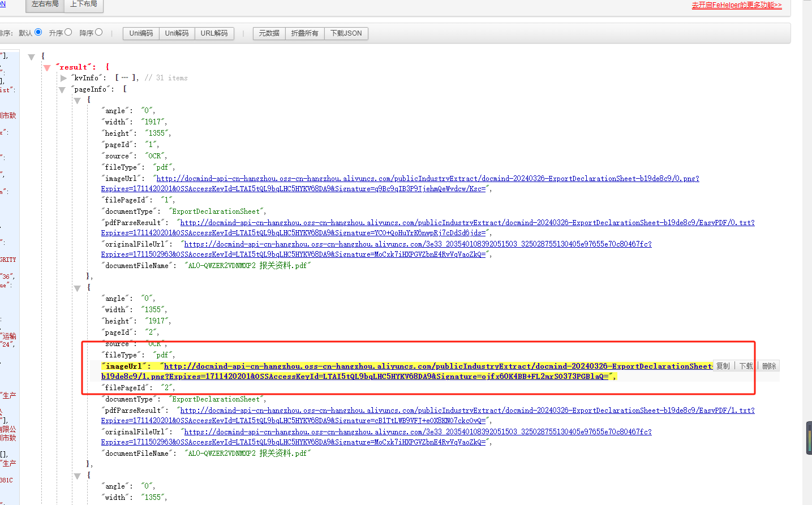Click the first "documentFileName" key
The width and height of the screenshot is (812, 505).
pyautogui.click(x=137, y=266)
